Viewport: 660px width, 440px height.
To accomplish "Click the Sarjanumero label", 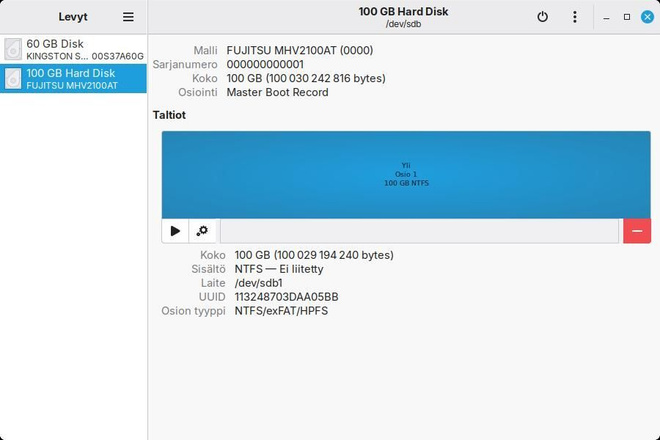I will tap(185, 64).
